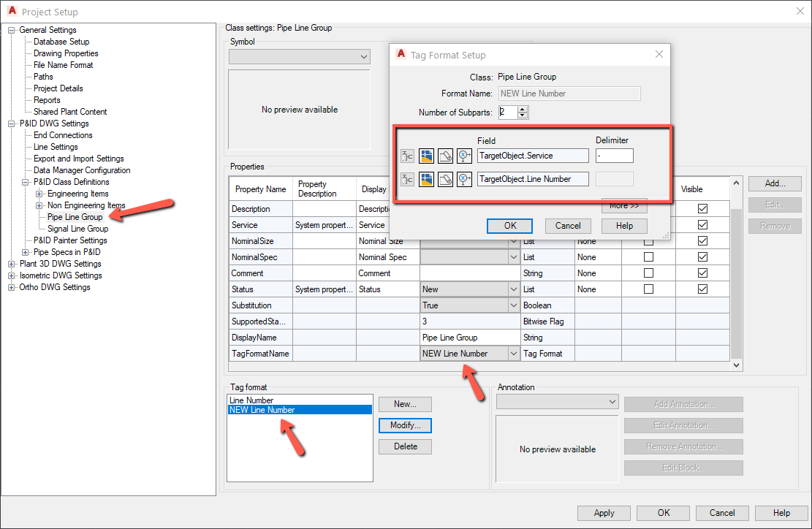The width and height of the screenshot is (812, 529).
Task: Toggle Visible checkbox for Service property
Action: click(x=702, y=224)
